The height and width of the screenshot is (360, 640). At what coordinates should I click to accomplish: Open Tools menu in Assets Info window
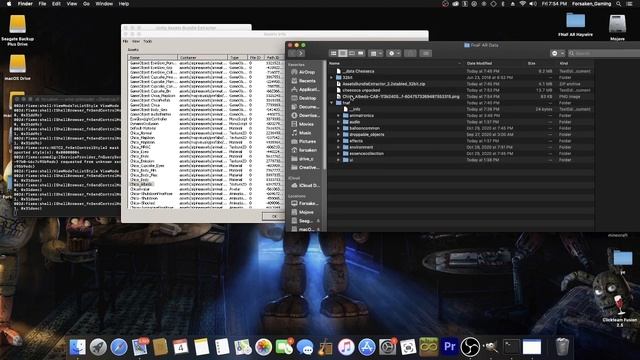click(x=147, y=41)
